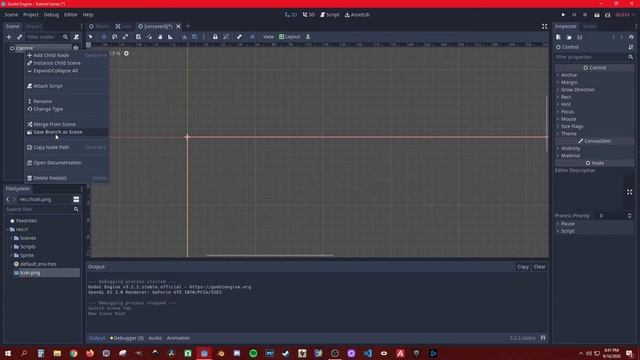Click the Inspector object history icon
The width and height of the screenshot is (640, 360).
(631, 37)
